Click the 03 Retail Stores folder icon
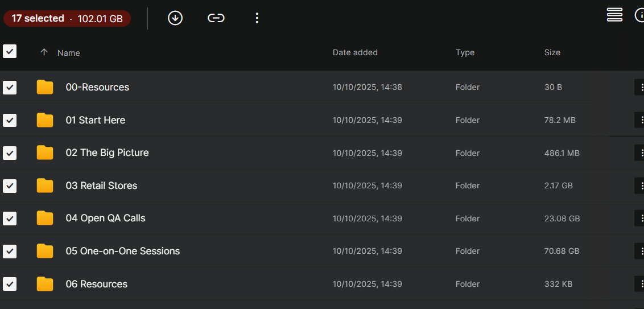This screenshot has height=309, width=644. (x=45, y=186)
